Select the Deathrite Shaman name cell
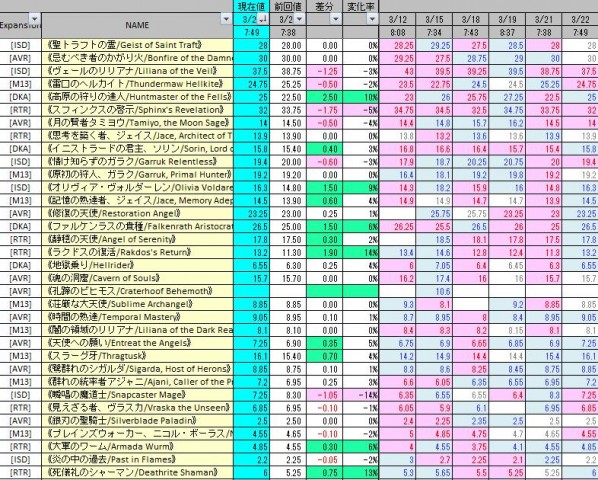Image resolution: width=598 pixels, height=480 pixels. pos(137,473)
